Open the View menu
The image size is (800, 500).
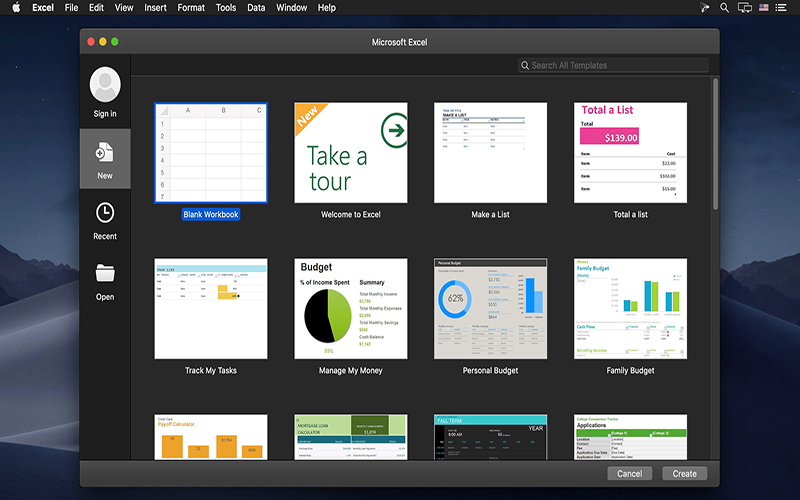pyautogui.click(x=123, y=7)
